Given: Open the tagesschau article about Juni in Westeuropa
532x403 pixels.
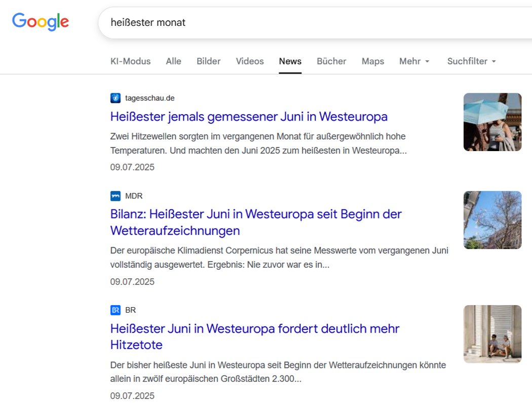Looking at the screenshot, I should click(x=248, y=117).
